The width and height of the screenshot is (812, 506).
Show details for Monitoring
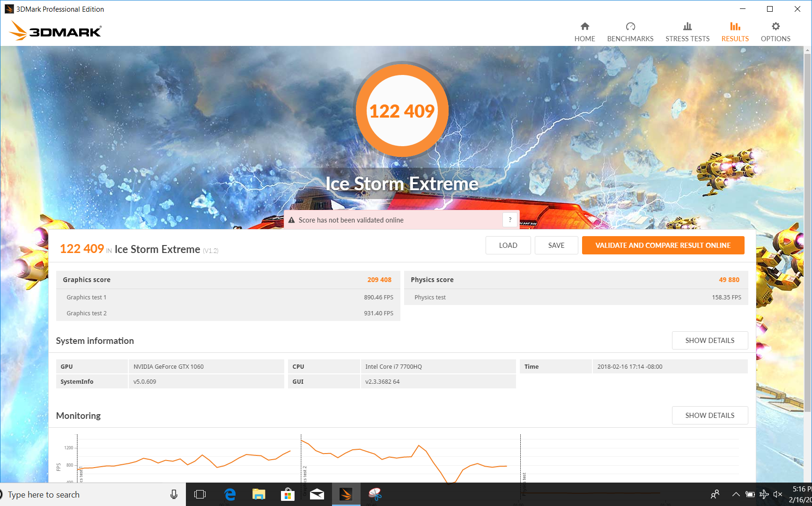[710, 416]
